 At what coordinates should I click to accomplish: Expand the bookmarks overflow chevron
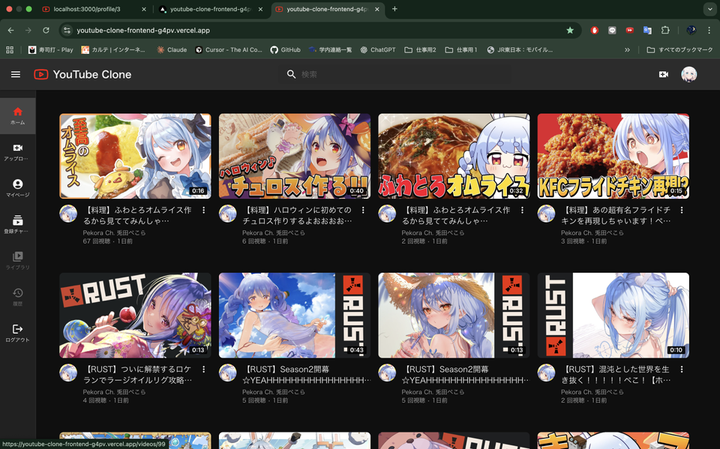click(x=628, y=49)
